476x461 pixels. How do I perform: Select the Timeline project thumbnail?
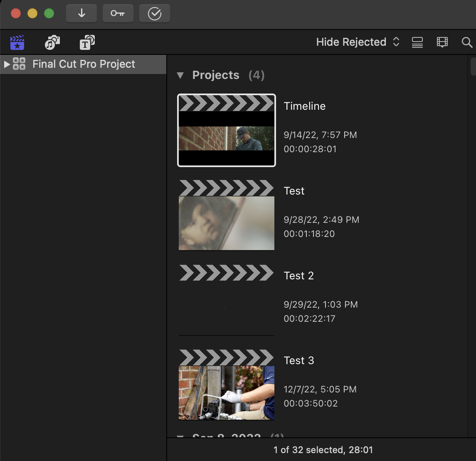pos(227,130)
